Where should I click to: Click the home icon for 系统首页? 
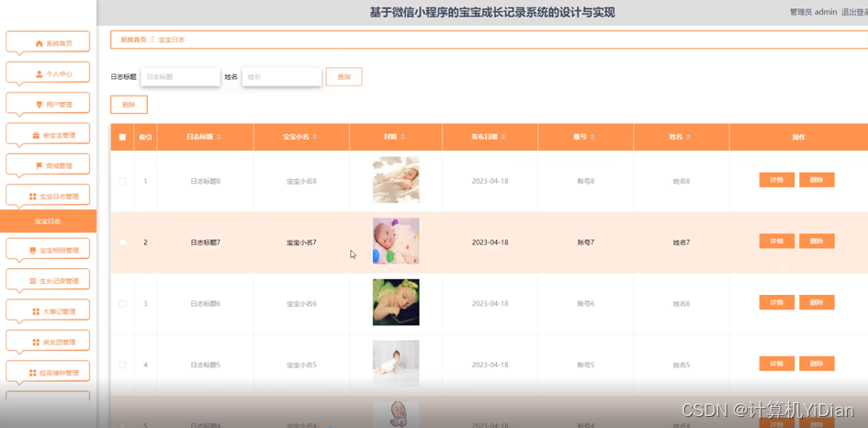[39, 43]
